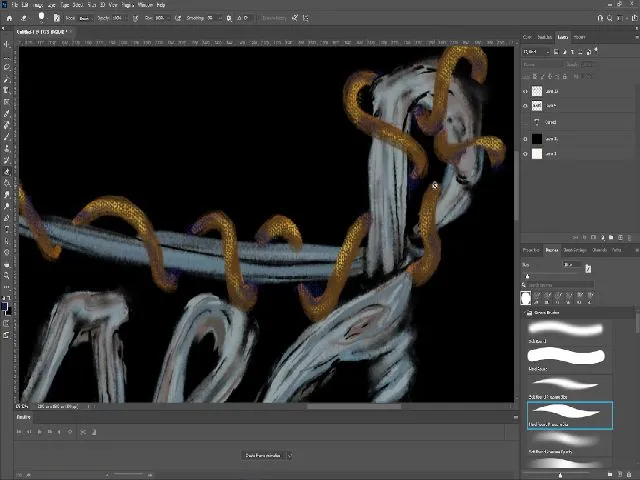
Task: Select the Move tool in the toolbar
Action: 7,44
